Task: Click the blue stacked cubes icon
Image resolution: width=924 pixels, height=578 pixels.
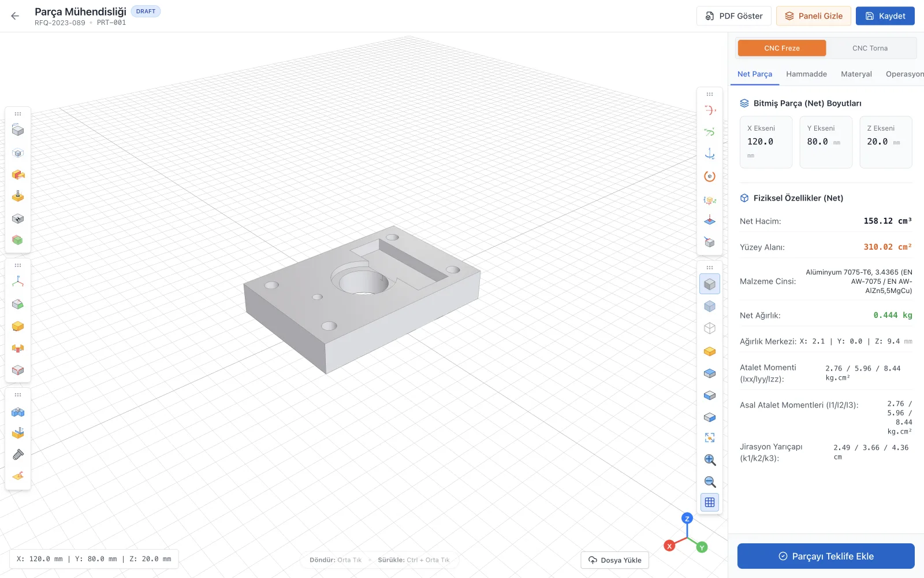Action: point(18,412)
